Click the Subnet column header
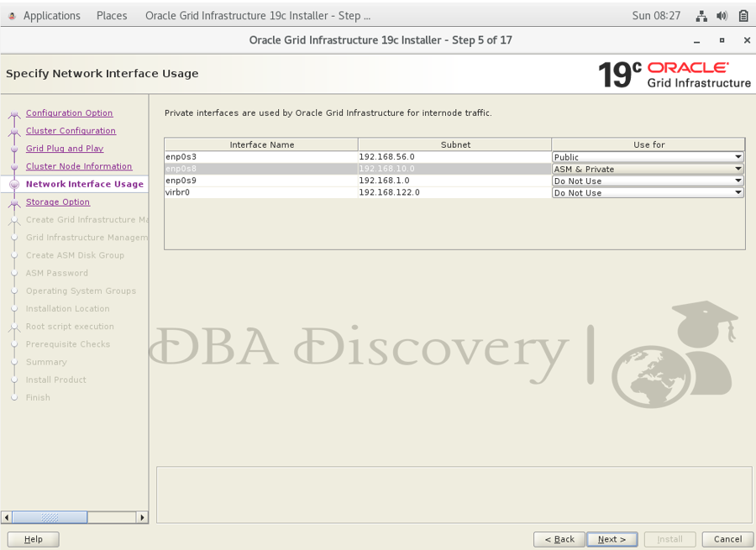 [x=455, y=144]
